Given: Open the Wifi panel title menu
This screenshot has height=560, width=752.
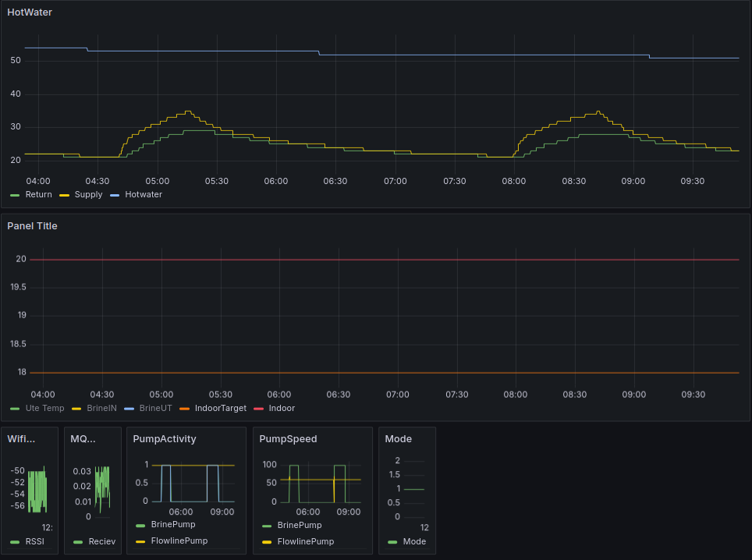Looking at the screenshot, I should coord(21,438).
